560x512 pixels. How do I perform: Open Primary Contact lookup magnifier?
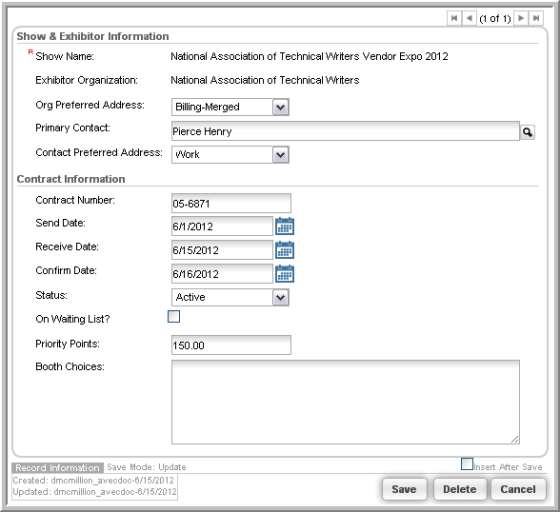point(528,132)
